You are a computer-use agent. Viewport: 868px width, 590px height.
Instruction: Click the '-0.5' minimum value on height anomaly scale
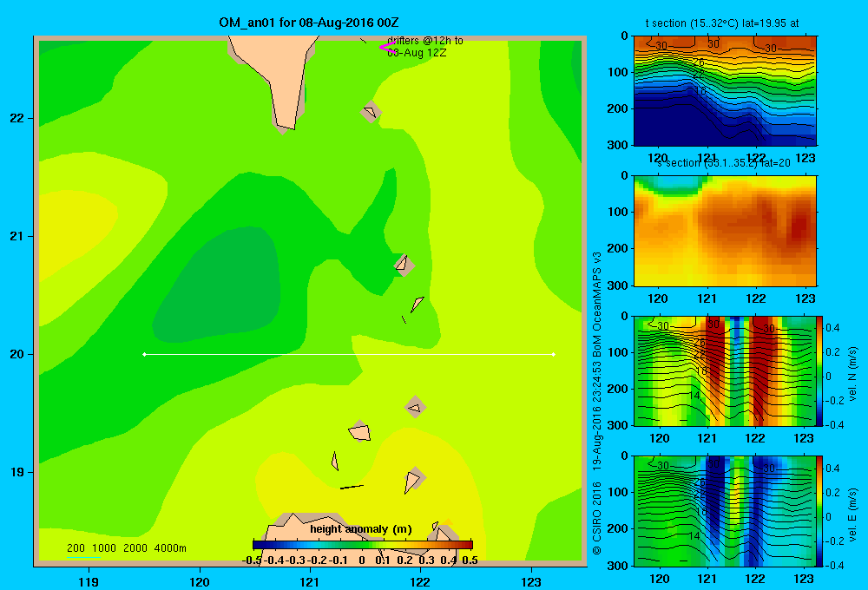click(x=252, y=560)
